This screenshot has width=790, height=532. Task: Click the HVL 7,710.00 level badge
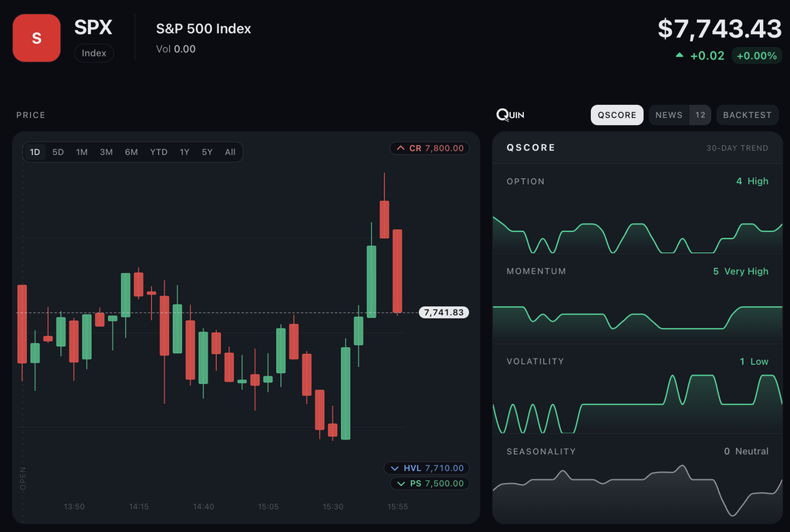[427, 468]
